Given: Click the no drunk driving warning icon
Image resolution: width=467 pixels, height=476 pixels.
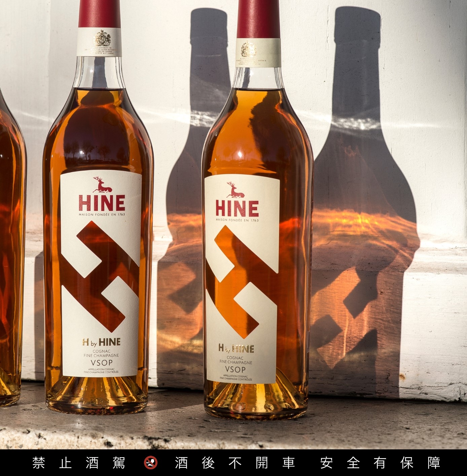Looking at the screenshot, I should coord(151,463).
